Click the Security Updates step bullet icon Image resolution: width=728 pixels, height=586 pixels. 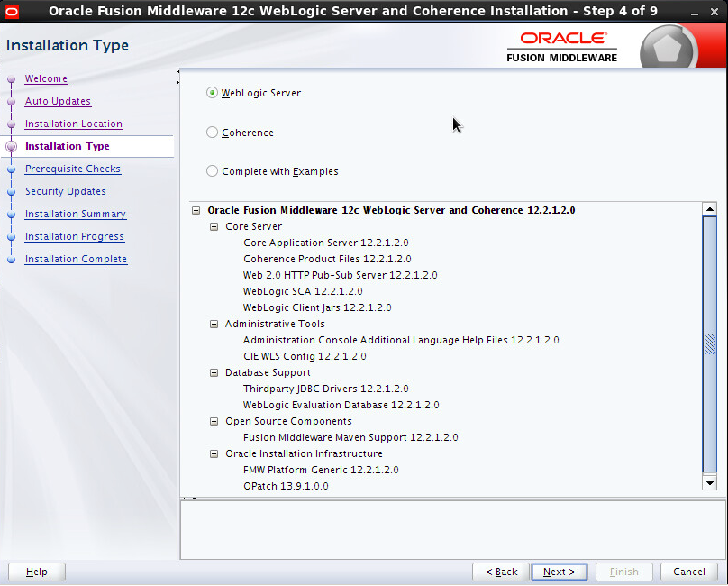click(x=12, y=192)
